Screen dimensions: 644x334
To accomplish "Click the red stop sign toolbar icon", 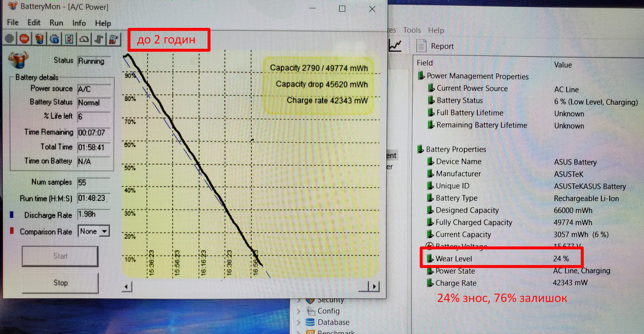I will pos(24,39).
